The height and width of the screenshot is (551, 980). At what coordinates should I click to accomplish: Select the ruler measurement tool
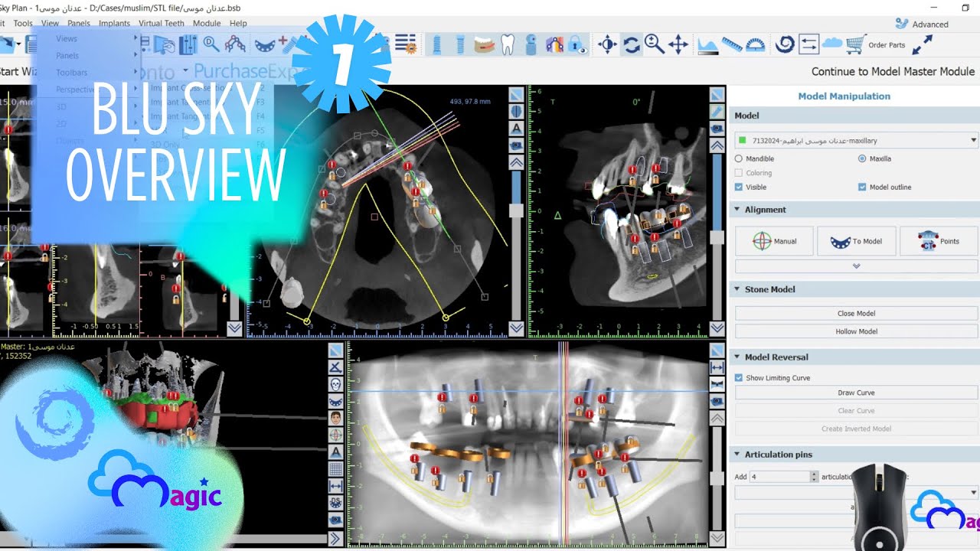pos(732,44)
